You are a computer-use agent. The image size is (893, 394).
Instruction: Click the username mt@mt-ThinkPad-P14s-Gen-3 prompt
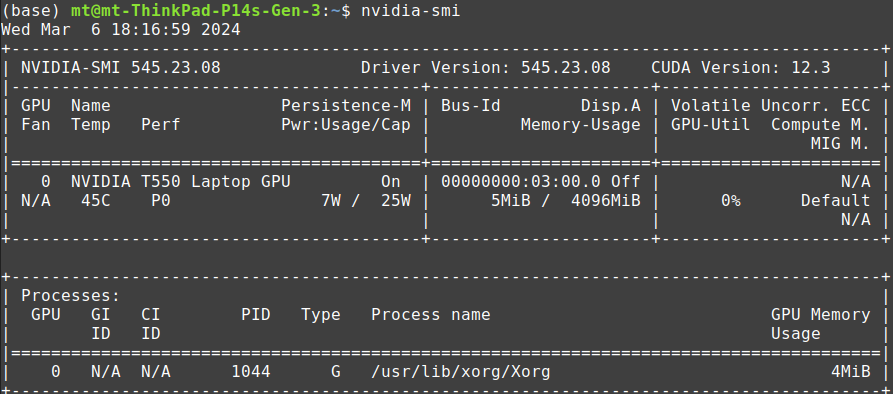(x=196, y=11)
